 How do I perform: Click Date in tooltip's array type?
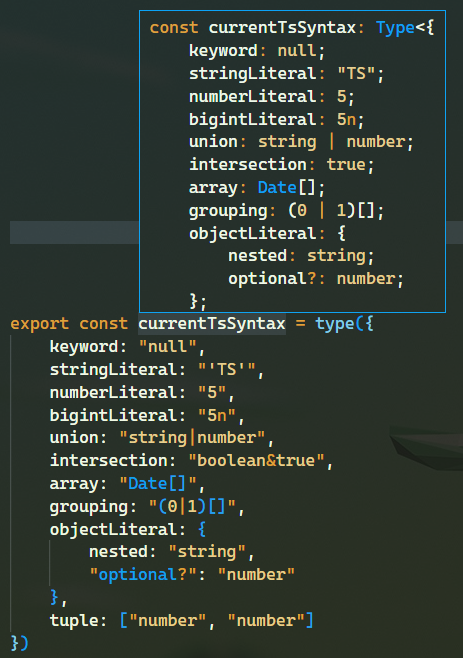tap(277, 188)
